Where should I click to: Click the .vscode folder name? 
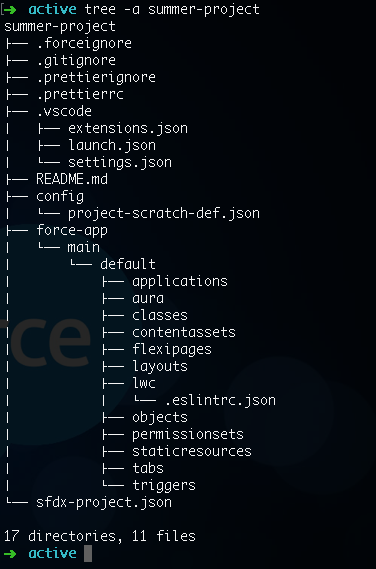point(64,111)
